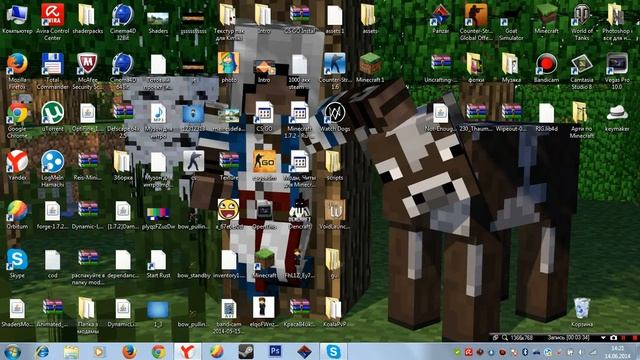The height and width of the screenshot is (360, 640).
Task: Expand the Bandicam overlay dropdown arrow
Action: click(603, 338)
